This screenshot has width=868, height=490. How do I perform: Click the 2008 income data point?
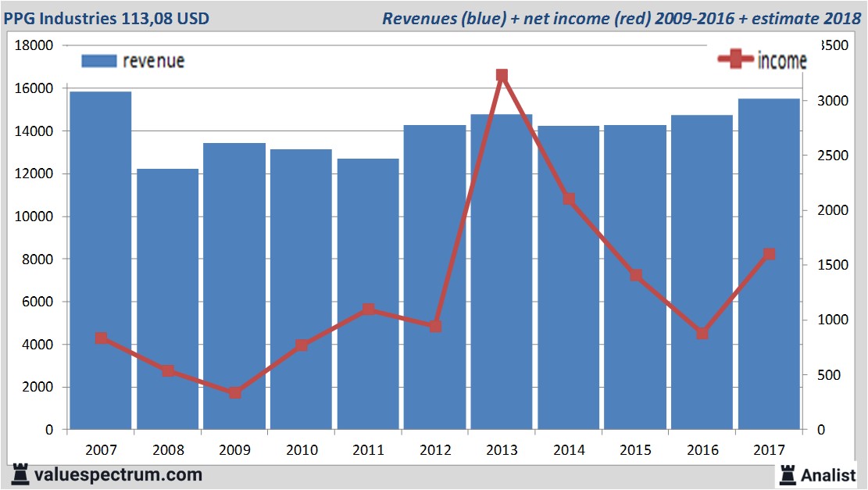[x=168, y=371]
